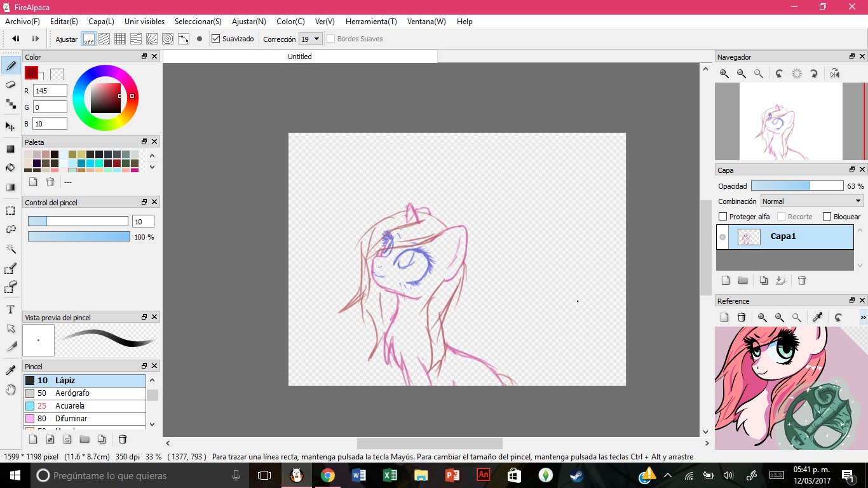Click the R color value field
This screenshot has height=488, width=868.
tap(50, 91)
